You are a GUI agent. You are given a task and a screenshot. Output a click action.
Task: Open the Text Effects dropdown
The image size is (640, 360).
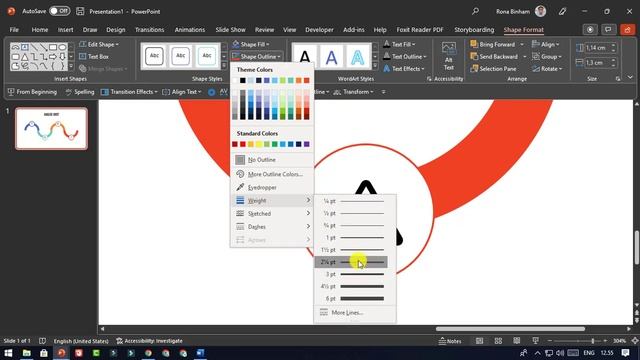(x=404, y=69)
